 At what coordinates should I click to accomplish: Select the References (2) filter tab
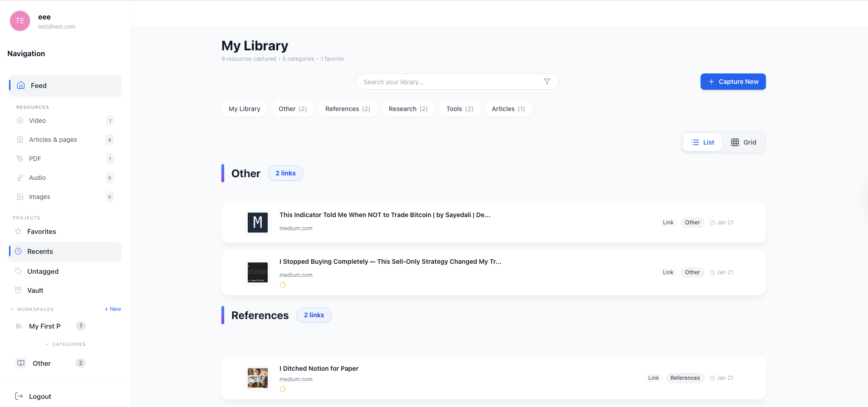click(348, 109)
